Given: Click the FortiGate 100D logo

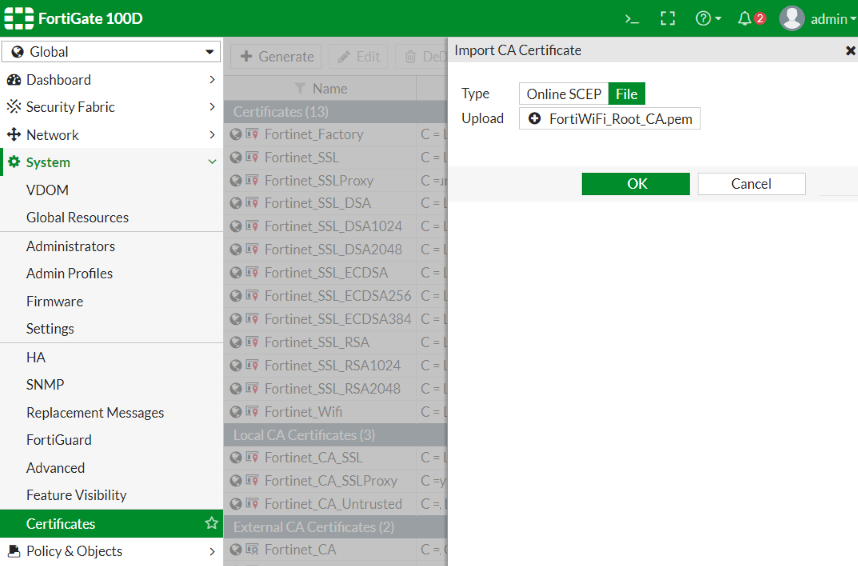Looking at the screenshot, I should pyautogui.click(x=73, y=18).
